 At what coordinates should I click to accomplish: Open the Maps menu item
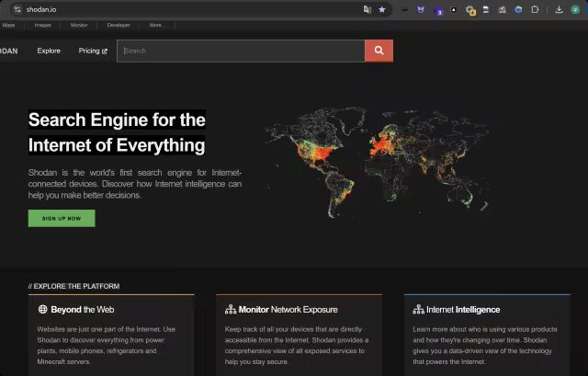(x=8, y=25)
